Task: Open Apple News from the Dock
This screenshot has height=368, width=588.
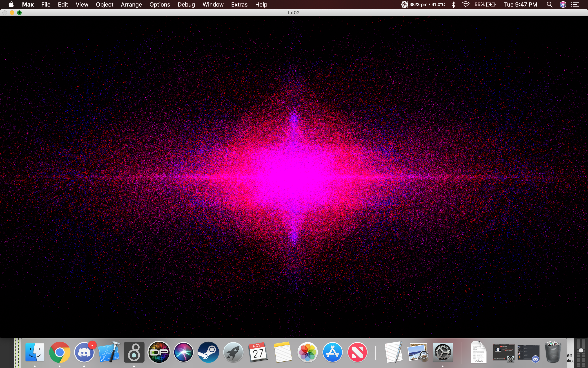Action: point(357,352)
